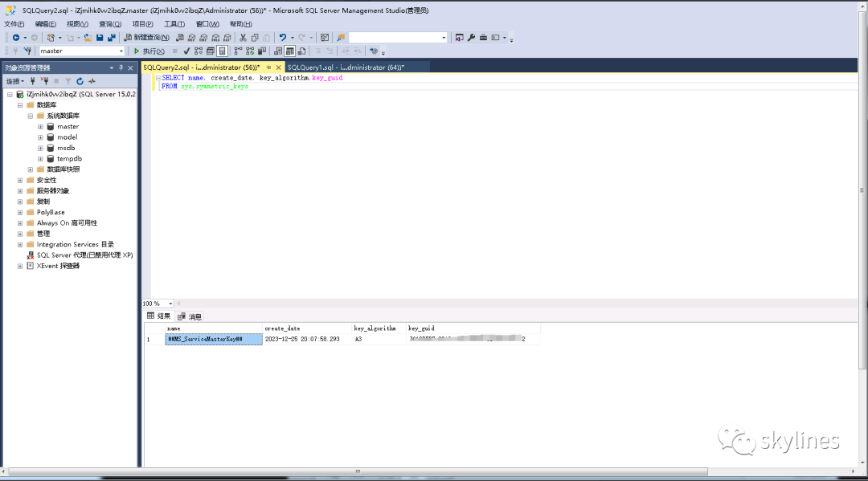Click the Parse checkmark icon

(x=186, y=51)
